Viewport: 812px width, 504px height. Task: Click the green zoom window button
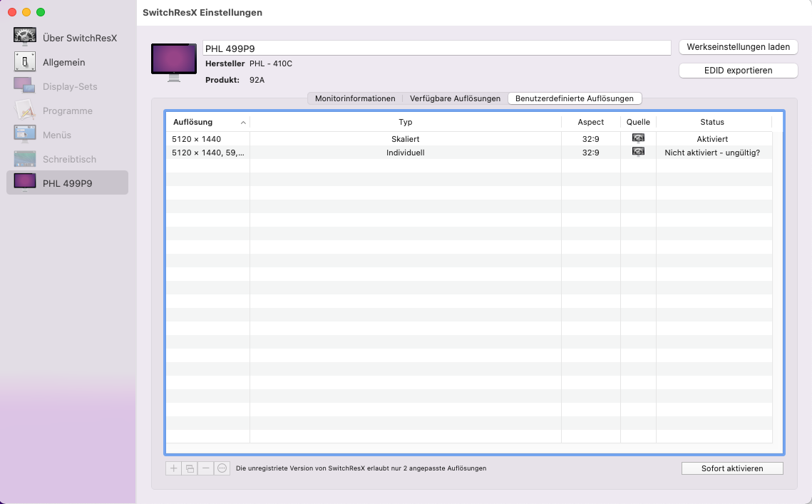(x=41, y=12)
